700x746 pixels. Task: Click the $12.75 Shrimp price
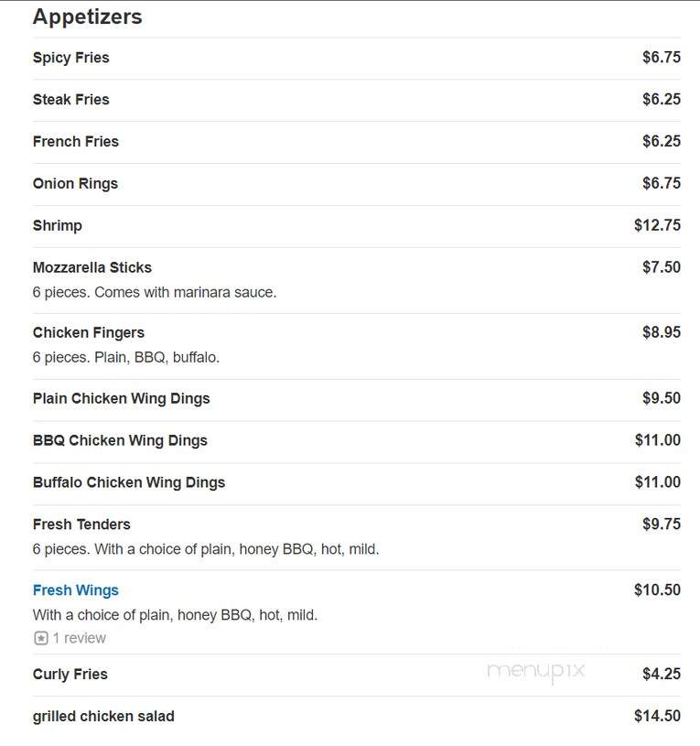657,225
